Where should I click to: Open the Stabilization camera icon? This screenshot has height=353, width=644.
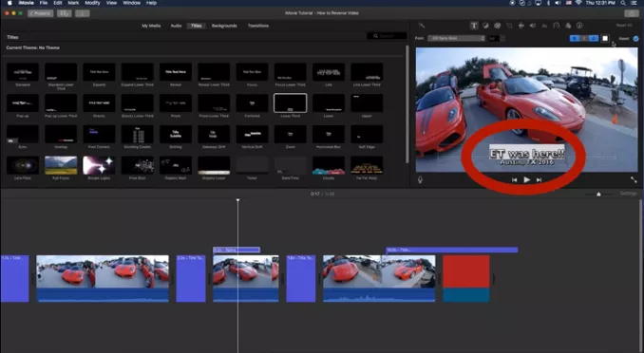click(521, 26)
